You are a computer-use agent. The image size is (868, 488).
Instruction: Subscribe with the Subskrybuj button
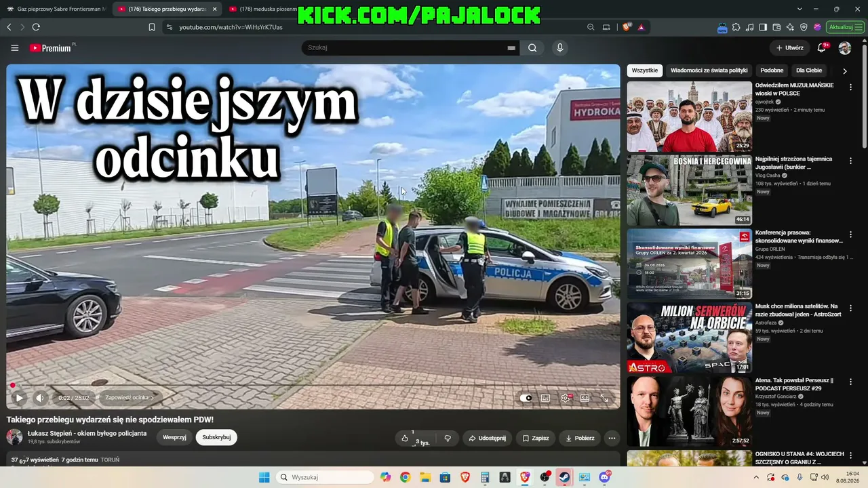[216, 437]
